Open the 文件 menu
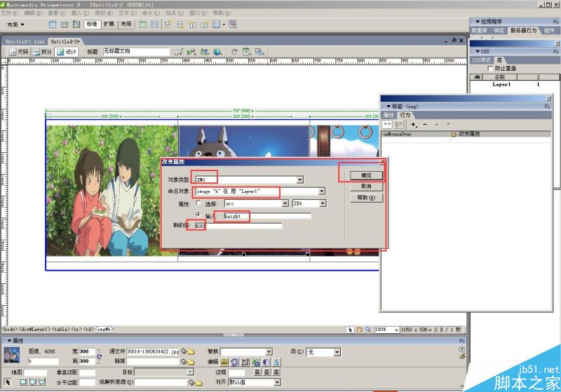The width and height of the screenshot is (561, 392). point(9,13)
